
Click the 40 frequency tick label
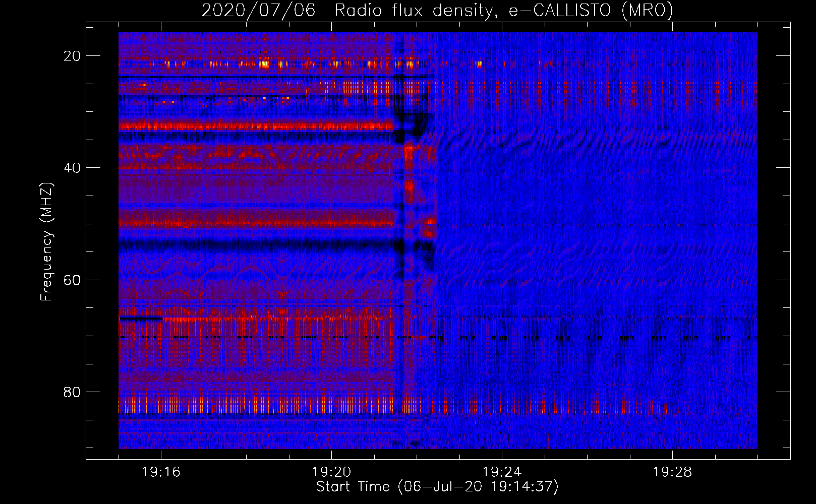pos(72,168)
